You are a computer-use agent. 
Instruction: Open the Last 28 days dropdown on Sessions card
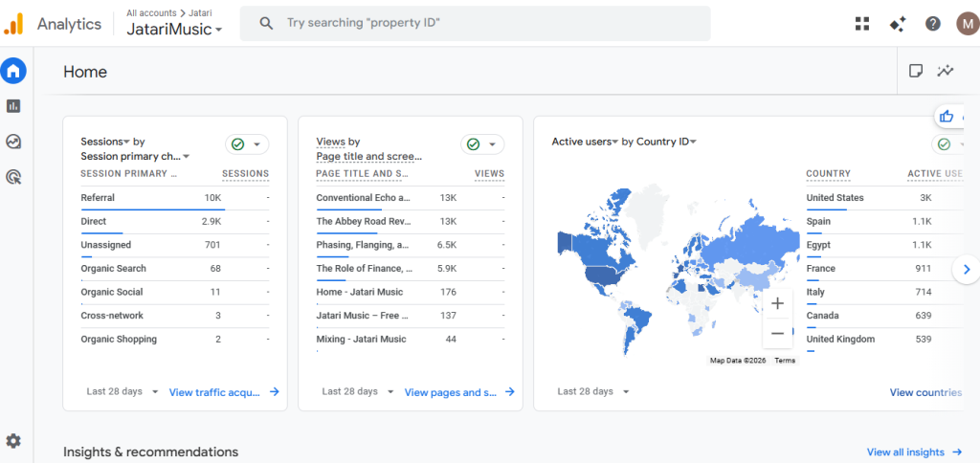click(119, 391)
